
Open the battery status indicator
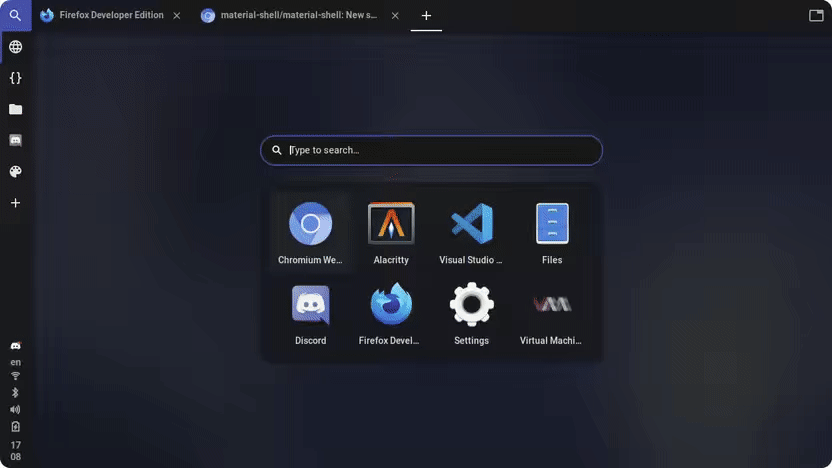tap(15, 427)
